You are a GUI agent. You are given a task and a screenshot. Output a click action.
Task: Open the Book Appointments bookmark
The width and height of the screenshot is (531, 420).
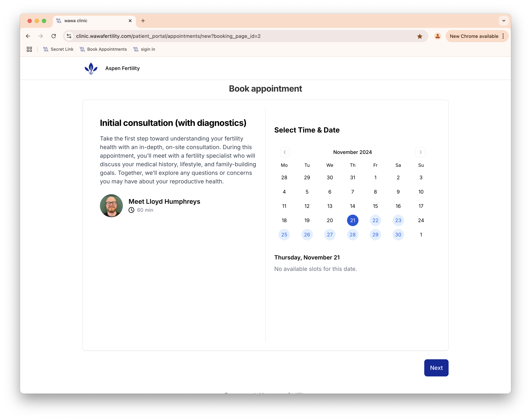(106, 49)
